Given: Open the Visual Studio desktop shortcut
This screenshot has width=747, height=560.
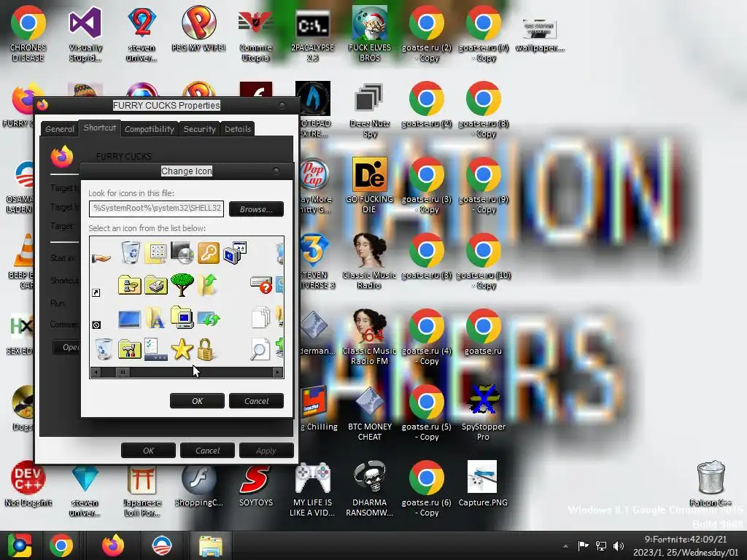Looking at the screenshot, I should click(85, 34).
